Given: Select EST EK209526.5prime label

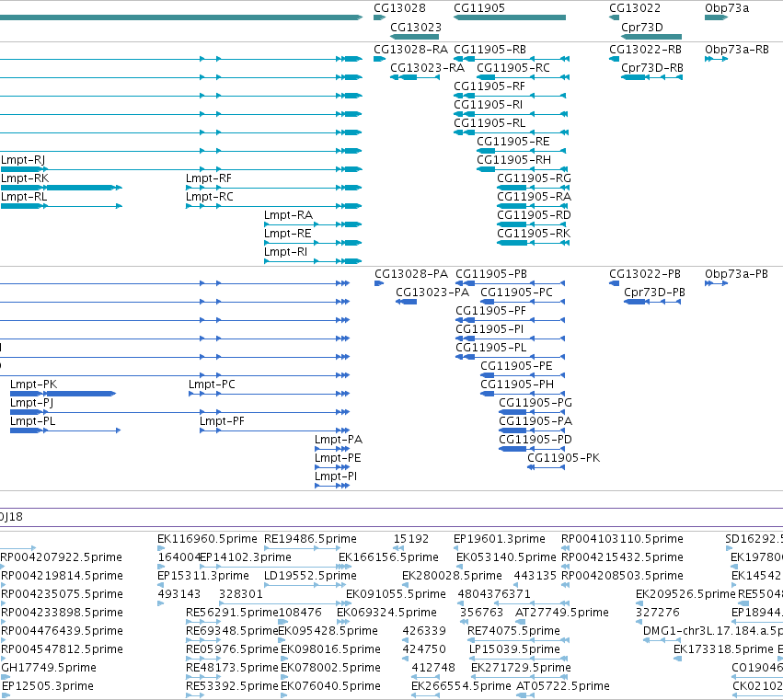Looking at the screenshot, I should coord(685,594).
